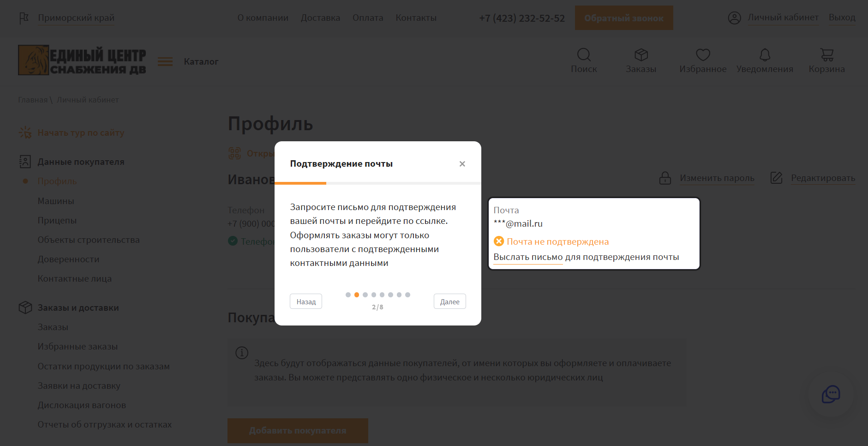Image resolution: width=868 pixels, height=446 pixels.
Task: Open the shopping cart icon
Action: (826, 55)
